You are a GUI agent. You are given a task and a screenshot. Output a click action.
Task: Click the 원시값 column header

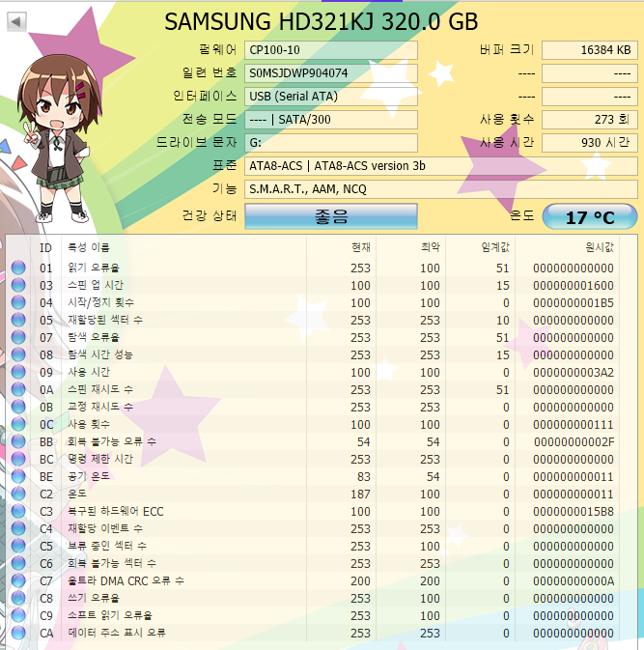pos(567,247)
